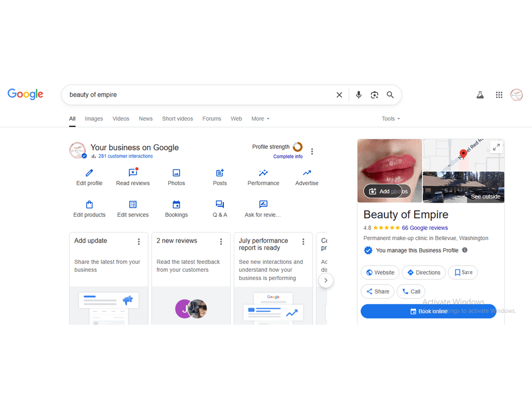Switch to the Videos tab
The image size is (532, 399).
coord(121,119)
